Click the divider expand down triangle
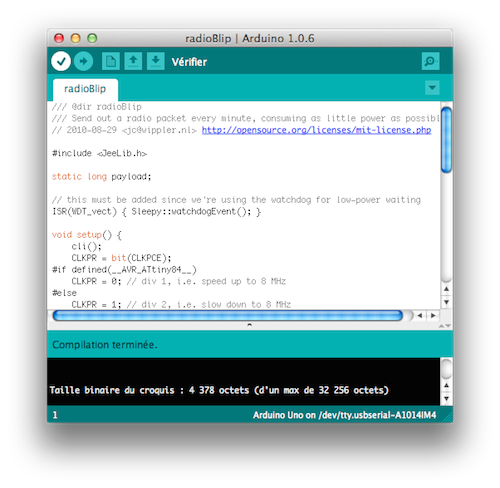Viewport: 500px width, 488px height. pyautogui.click(x=448, y=326)
